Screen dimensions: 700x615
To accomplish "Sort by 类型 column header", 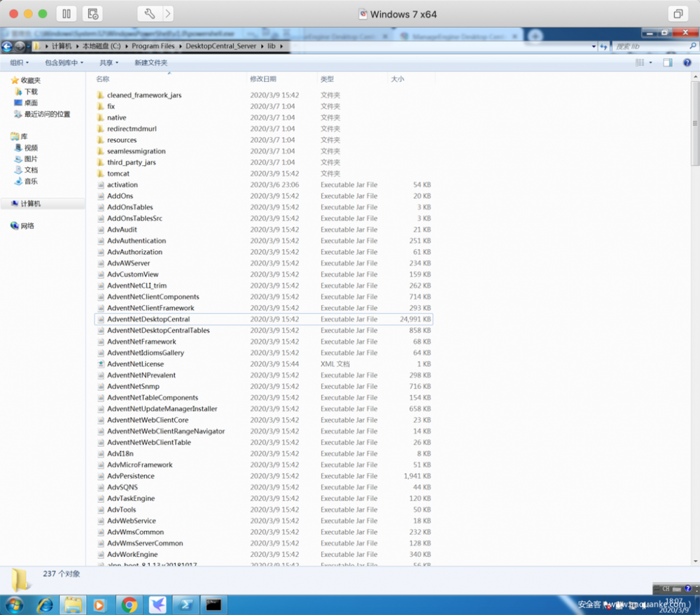I will [x=327, y=79].
